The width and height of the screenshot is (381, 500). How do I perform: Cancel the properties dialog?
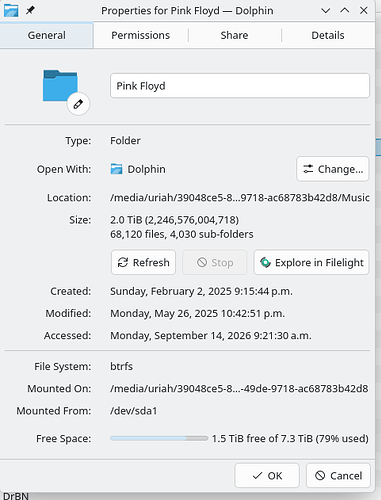click(x=338, y=476)
